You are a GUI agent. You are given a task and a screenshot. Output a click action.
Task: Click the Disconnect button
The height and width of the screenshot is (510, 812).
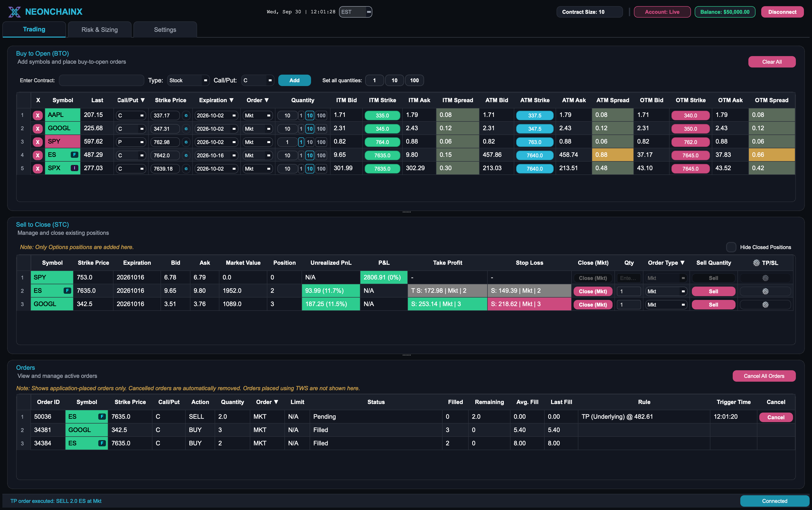(x=782, y=12)
